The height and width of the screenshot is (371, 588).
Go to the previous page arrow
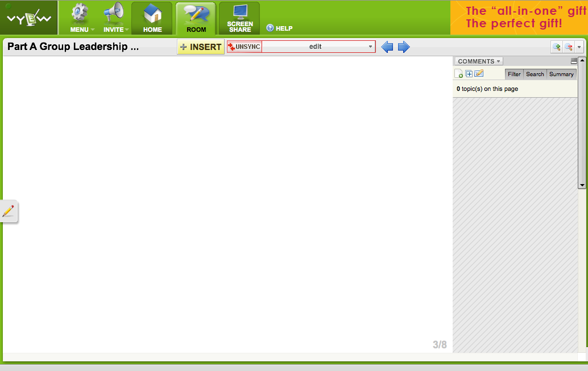point(387,47)
